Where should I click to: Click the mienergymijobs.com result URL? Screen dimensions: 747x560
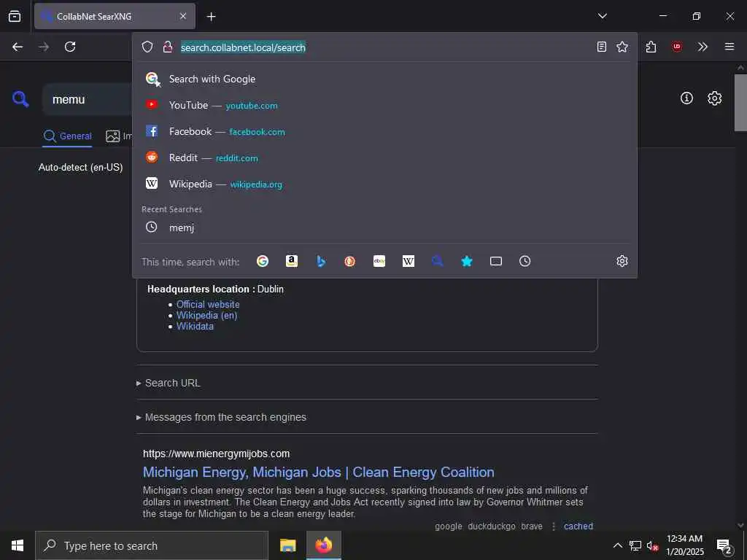click(x=216, y=454)
